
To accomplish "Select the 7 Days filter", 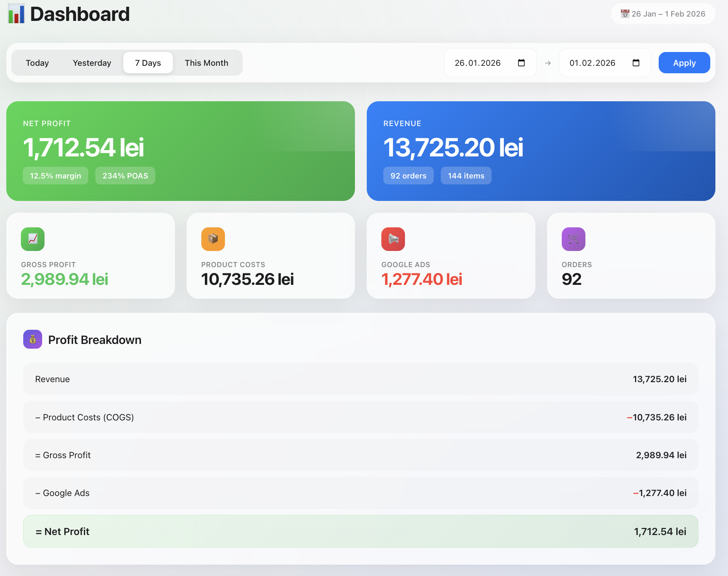I will [x=148, y=63].
